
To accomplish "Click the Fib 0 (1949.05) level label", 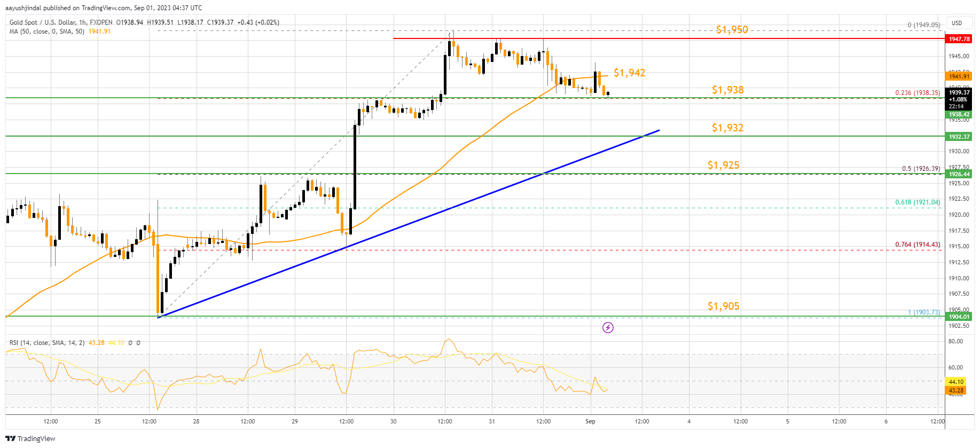I will 924,25.
